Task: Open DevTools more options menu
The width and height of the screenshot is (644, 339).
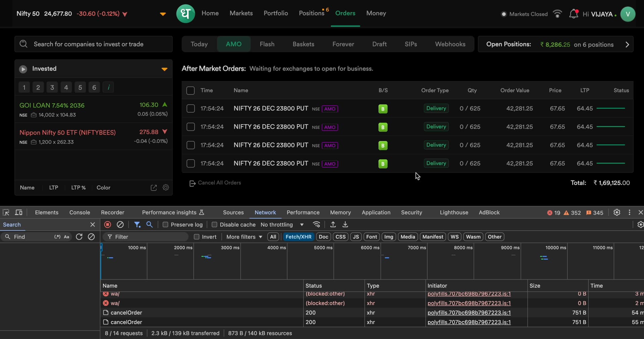Action: 629,212
